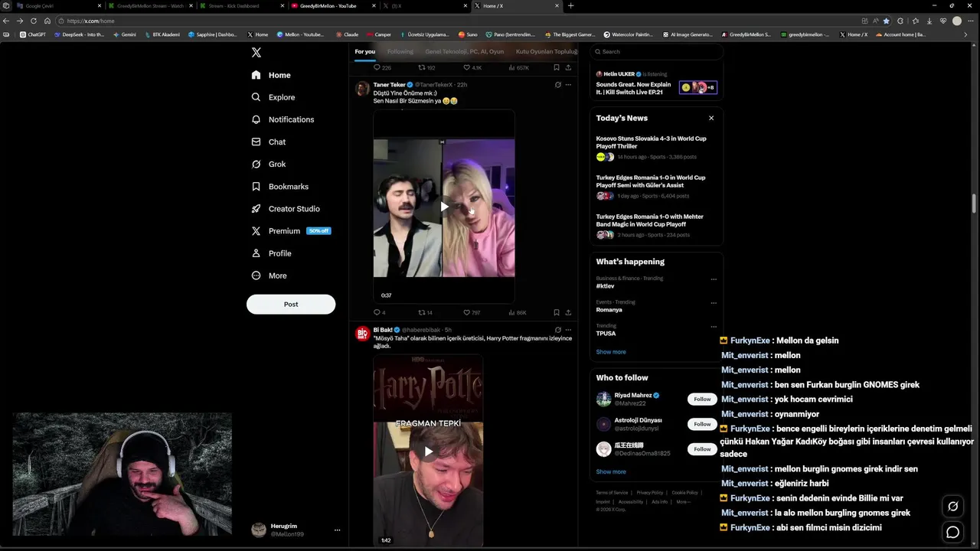Open Turkey Edges Romania Mehter Band Magic story

click(656, 225)
